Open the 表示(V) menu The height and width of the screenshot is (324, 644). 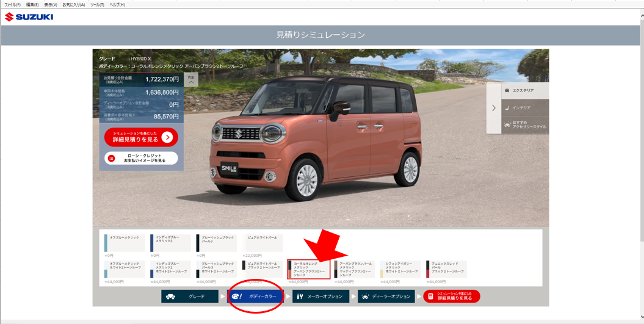(51, 4)
